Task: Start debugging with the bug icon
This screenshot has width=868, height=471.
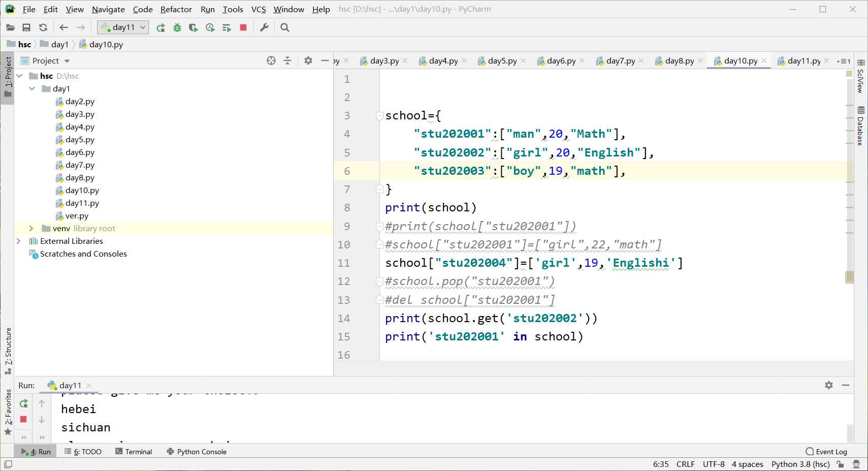Action: click(177, 27)
